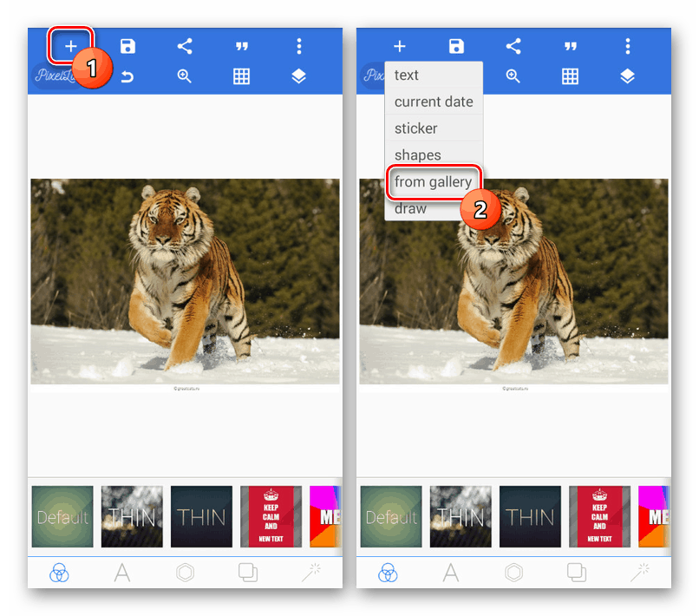Tap zoom magnifier icon in left screen
This screenshot has width=699, height=616.
185,76
